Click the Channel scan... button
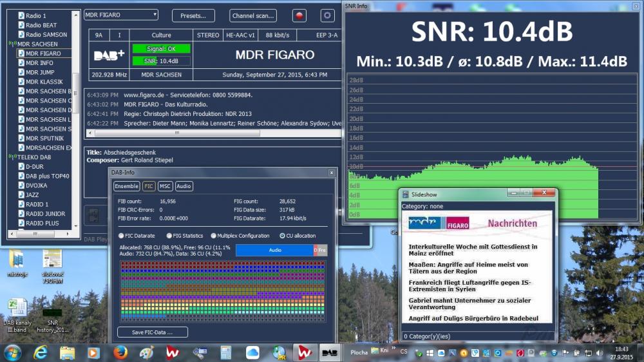644x362 pixels. click(x=253, y=15)
